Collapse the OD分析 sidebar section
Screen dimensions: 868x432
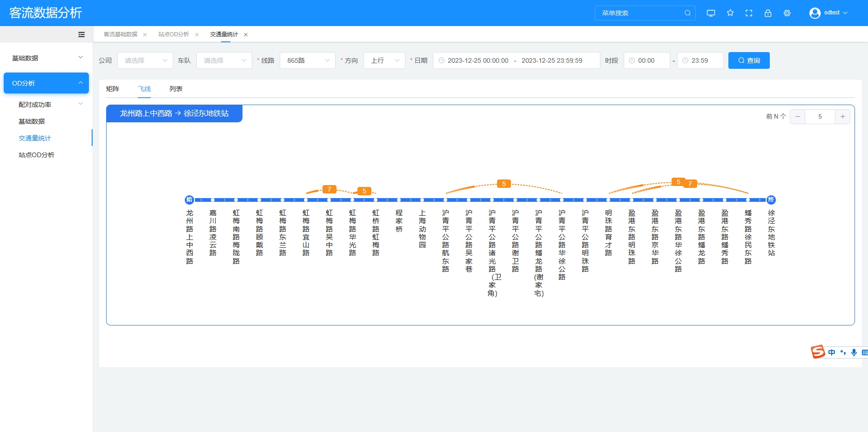47,83
